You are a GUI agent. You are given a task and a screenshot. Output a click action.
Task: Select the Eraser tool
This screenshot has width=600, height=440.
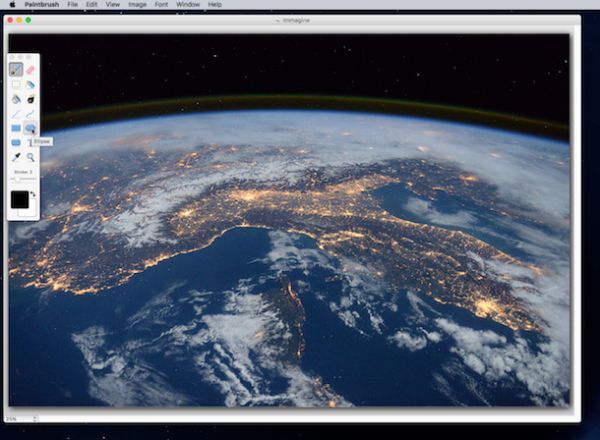pos(31,70)
